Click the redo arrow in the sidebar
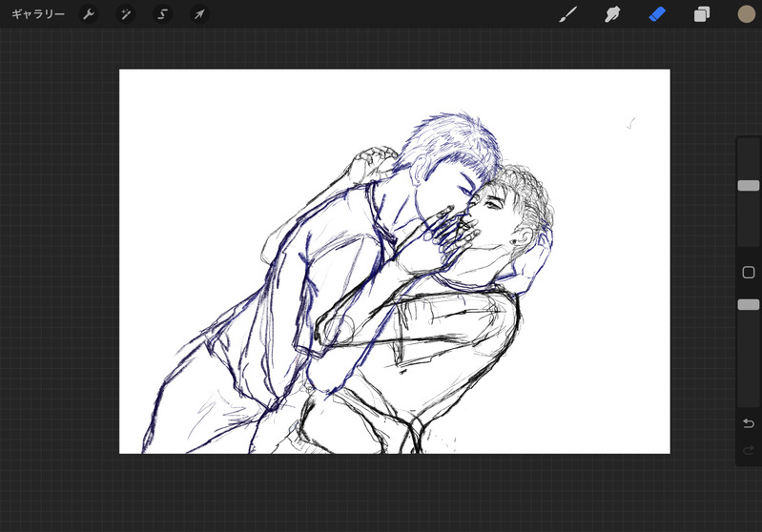762x532 pixels. click(749, 450)
